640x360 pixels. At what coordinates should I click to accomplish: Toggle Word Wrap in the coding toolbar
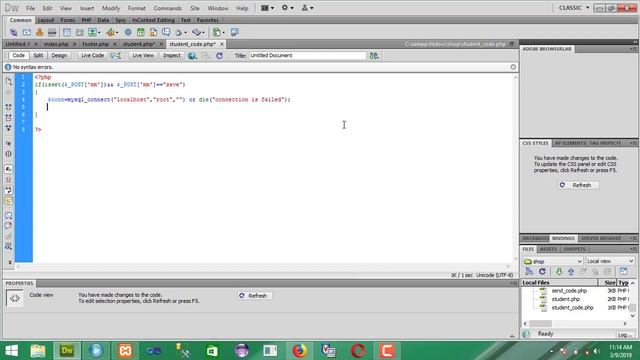(9, 190)
